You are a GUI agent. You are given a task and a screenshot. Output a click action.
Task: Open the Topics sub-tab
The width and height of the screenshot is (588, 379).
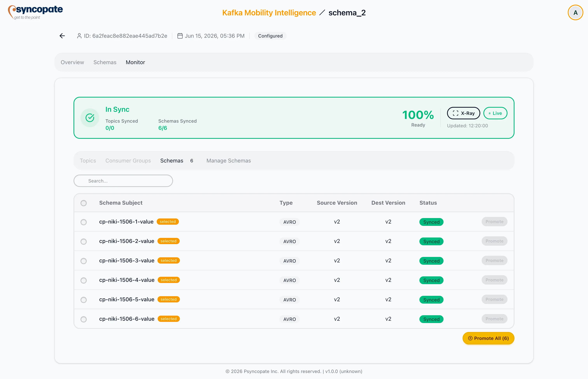tap(88, 161)
